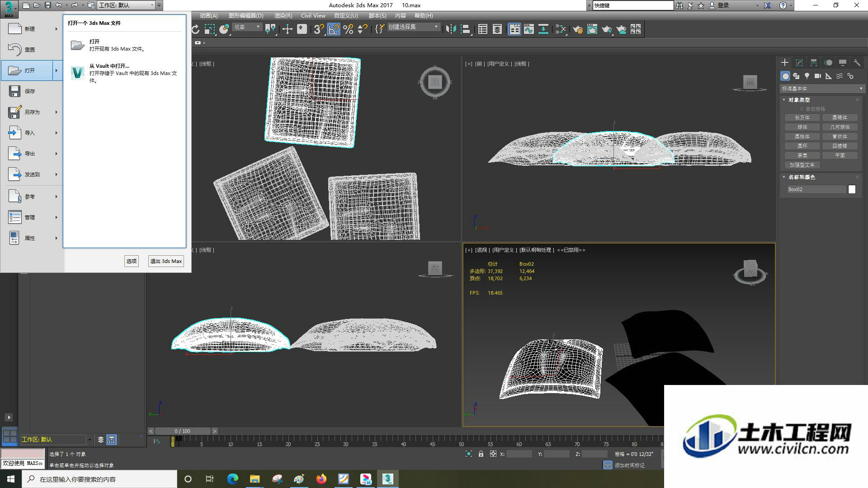The image size is (868, 488).
Task: Open the Render Setup teapot icon
Action: click(x=577, y=29)
